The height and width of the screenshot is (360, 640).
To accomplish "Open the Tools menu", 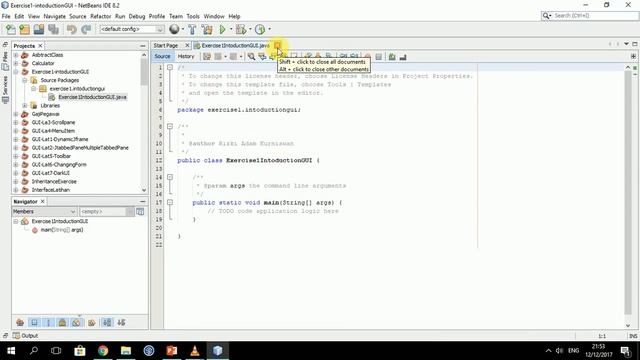I will click(193, 16).
